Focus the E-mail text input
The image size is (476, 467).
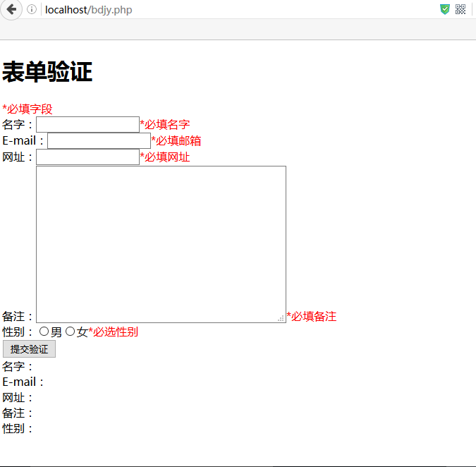pyautogui.click(x=99, y=141)
